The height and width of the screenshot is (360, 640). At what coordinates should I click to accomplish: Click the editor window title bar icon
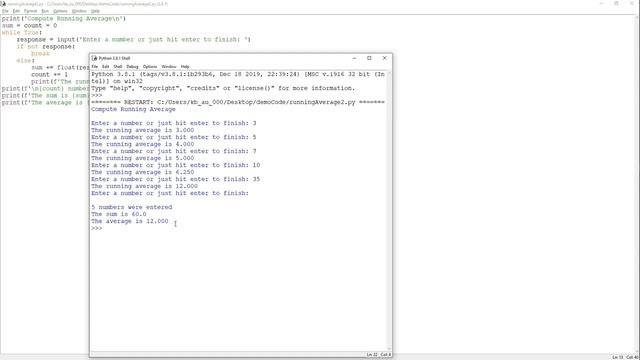(x=3, y=4)
